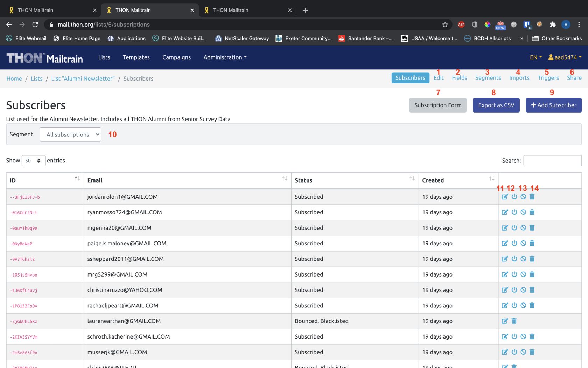Edit subscriber jordanrolon1@GMAIL.COM via pencil icon

coord(505,197)
